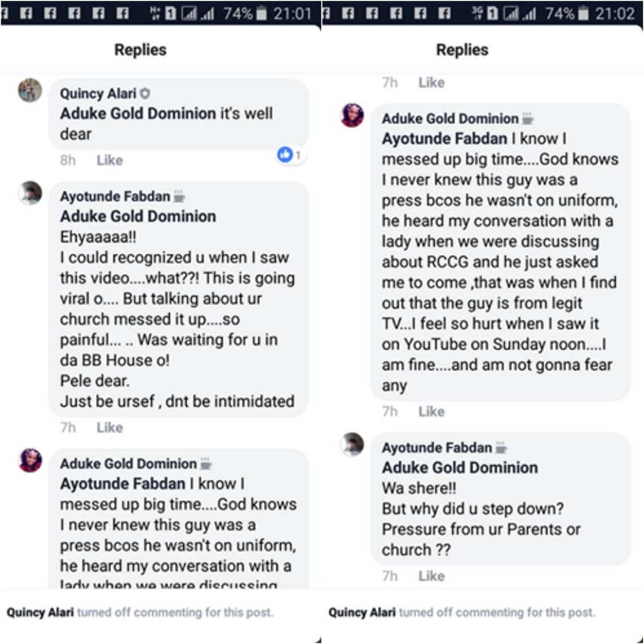
Task: Like the 'Wa shere!!' reply
Action: point(433,576)
